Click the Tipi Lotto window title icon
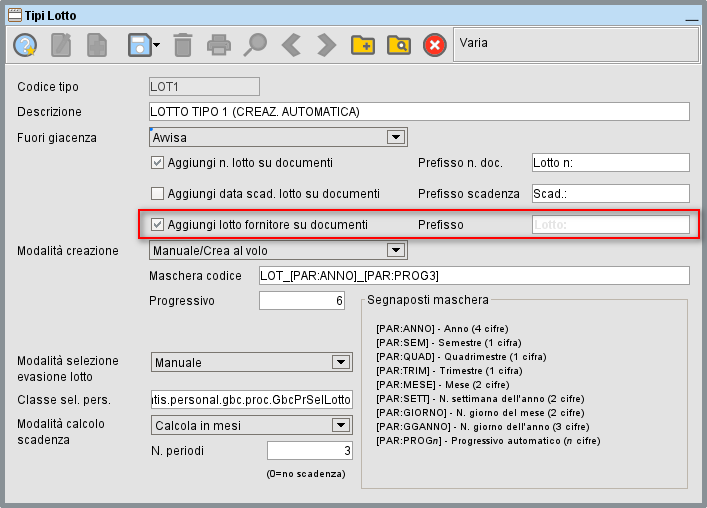 pos(15,15)
